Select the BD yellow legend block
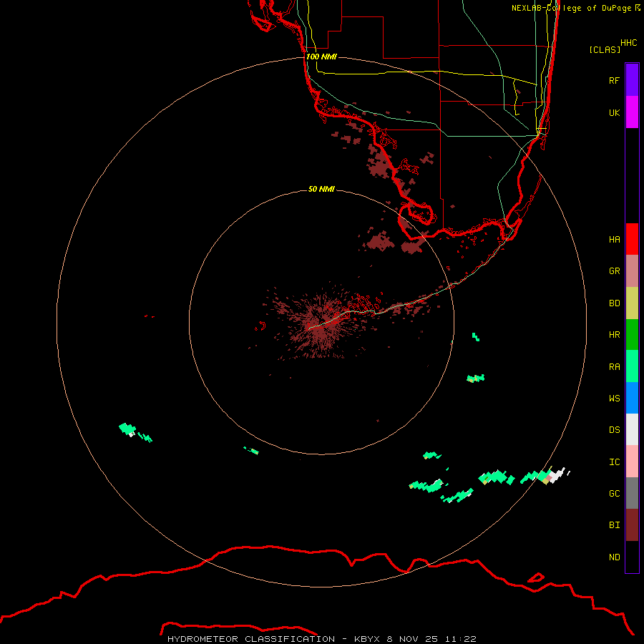This screenshot has height=644, width=644. 632,303
